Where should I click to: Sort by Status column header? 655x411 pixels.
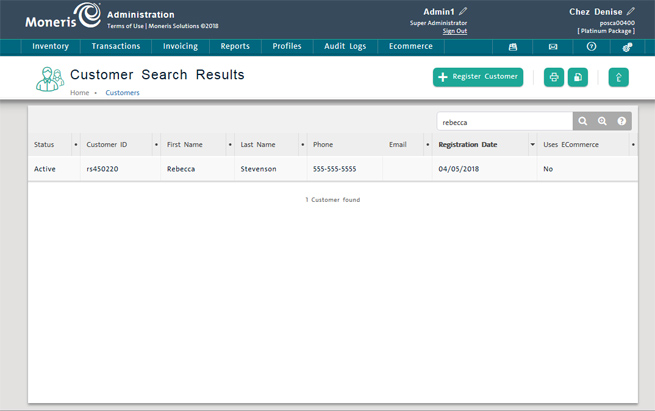44,145
